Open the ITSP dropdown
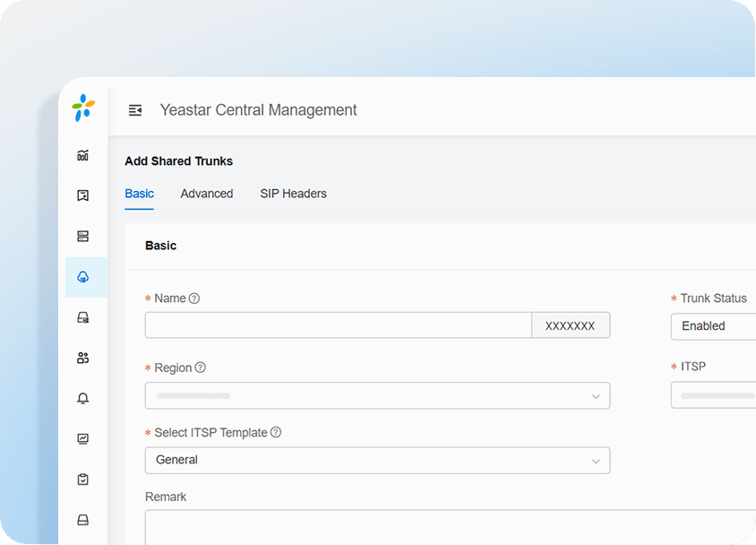756x545 pixels. tap(714, 395)
